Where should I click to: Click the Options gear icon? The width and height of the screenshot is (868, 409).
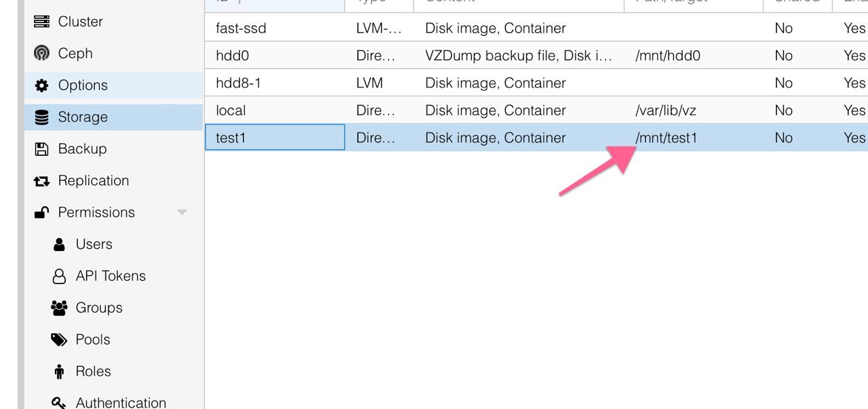(41, 85)
